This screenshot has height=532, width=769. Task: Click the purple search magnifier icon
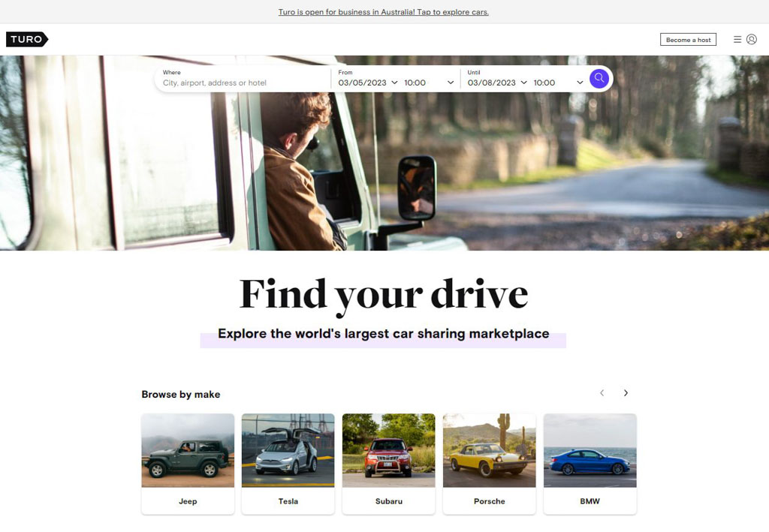pos(599,78)
